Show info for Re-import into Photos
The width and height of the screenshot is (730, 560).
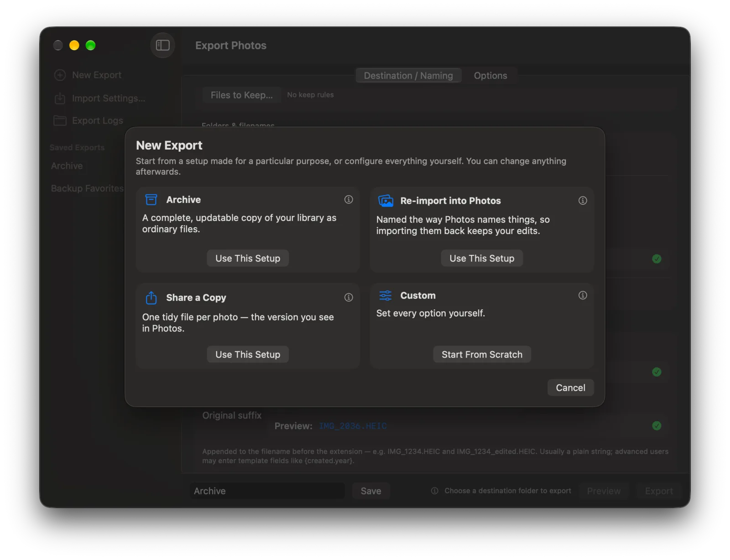(x=583, y=200)
